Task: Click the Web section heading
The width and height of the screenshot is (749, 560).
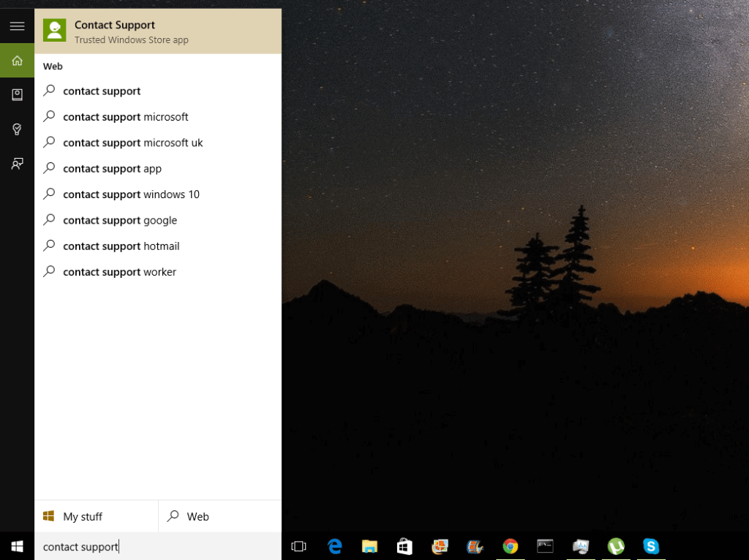Action: [x=53, y=67]
